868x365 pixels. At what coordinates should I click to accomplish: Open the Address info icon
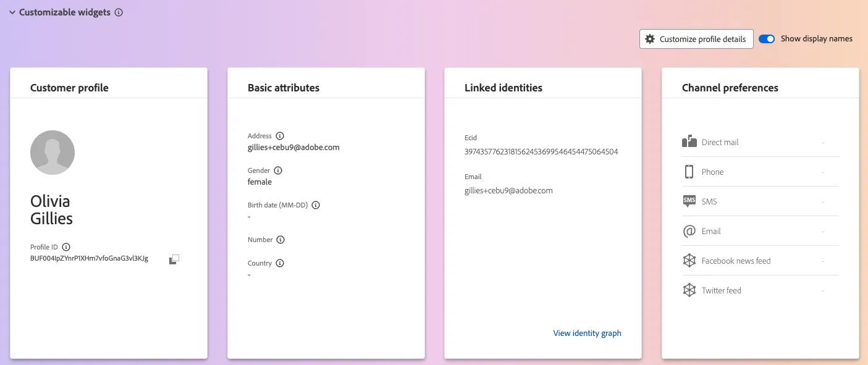pos(280,136)
